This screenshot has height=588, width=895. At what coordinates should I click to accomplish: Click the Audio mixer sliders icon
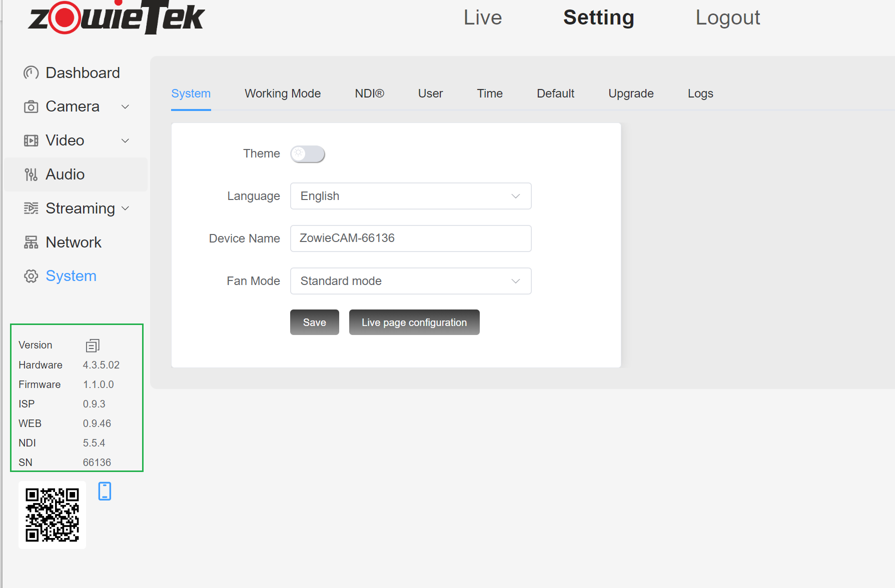31,174
